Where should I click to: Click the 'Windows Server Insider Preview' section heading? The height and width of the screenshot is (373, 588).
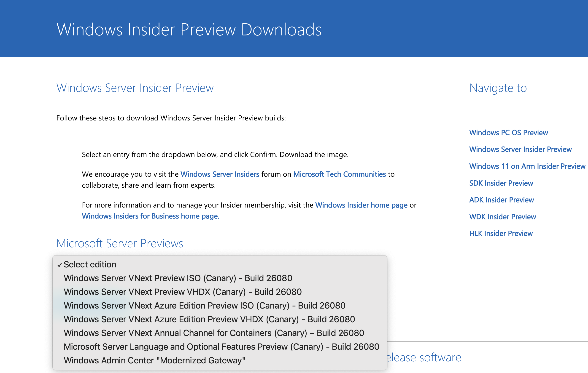click(x=135, y=88)
